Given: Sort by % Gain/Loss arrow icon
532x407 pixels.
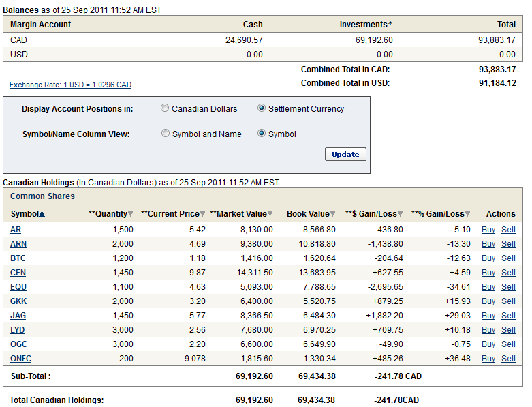Looking at the screenshot, I should pos(467,214).
